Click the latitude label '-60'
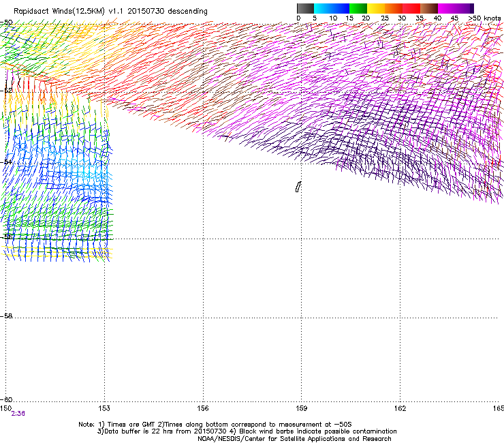The width and height of the screenshot is (504, 443). click(6, 399)
